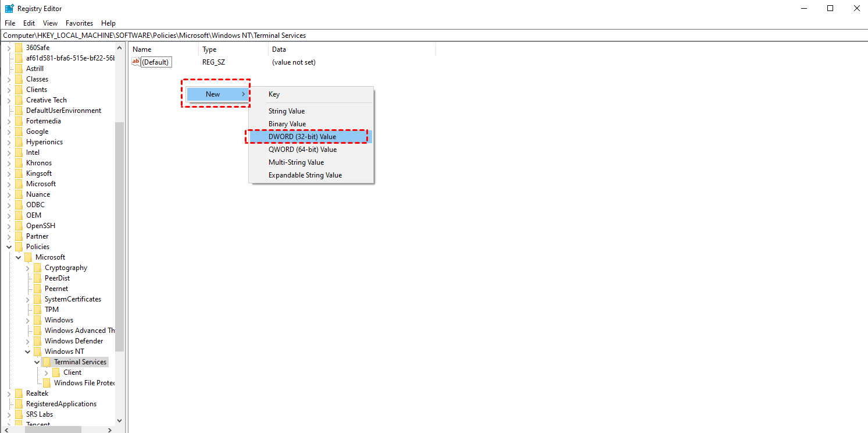Select the OEM folder icon
868x433 pixels.
pos(19,215)
